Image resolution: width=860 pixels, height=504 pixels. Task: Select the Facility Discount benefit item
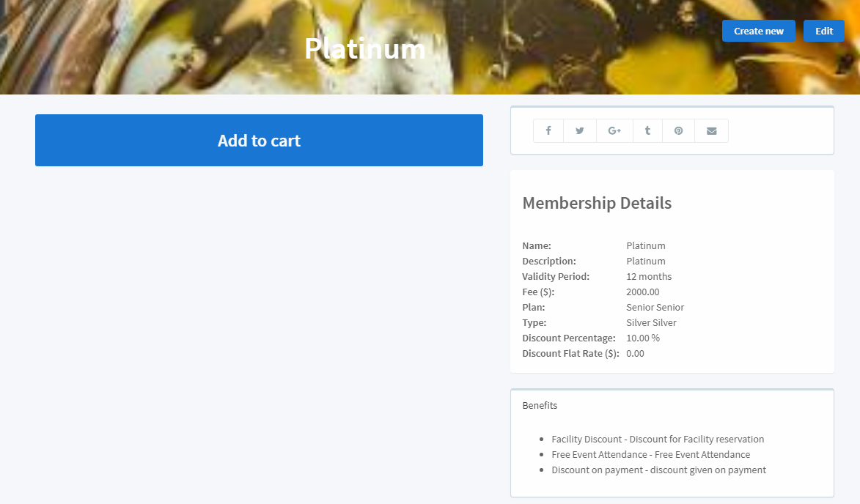coord(658,440)
